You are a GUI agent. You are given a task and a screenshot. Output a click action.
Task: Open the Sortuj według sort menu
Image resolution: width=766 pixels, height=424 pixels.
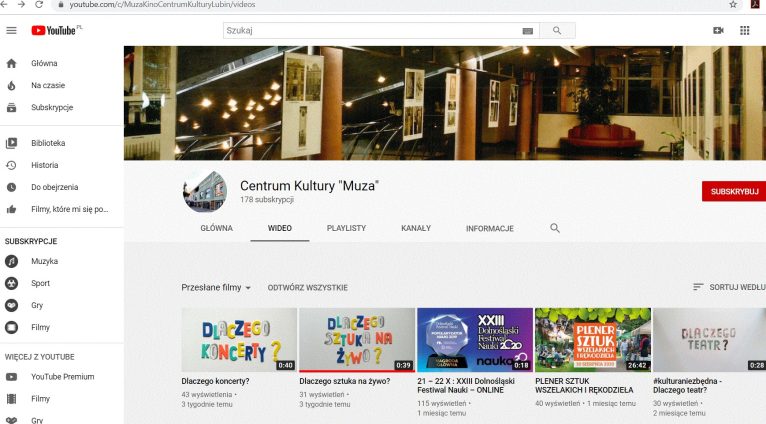[x=728, y=288]
